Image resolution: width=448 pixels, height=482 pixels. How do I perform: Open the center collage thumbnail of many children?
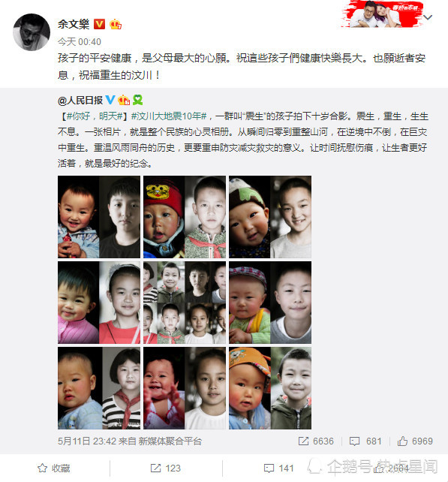point(185,303)
